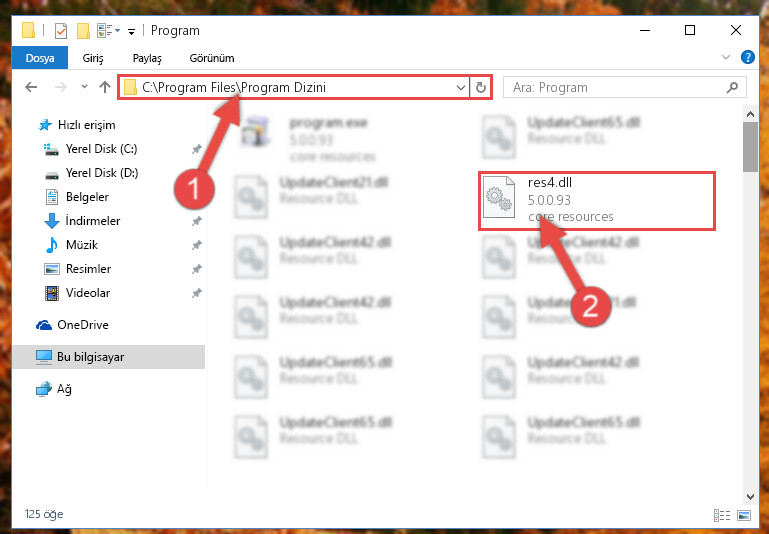
Task: Select the res4.dll file
Action: point(597,201)
